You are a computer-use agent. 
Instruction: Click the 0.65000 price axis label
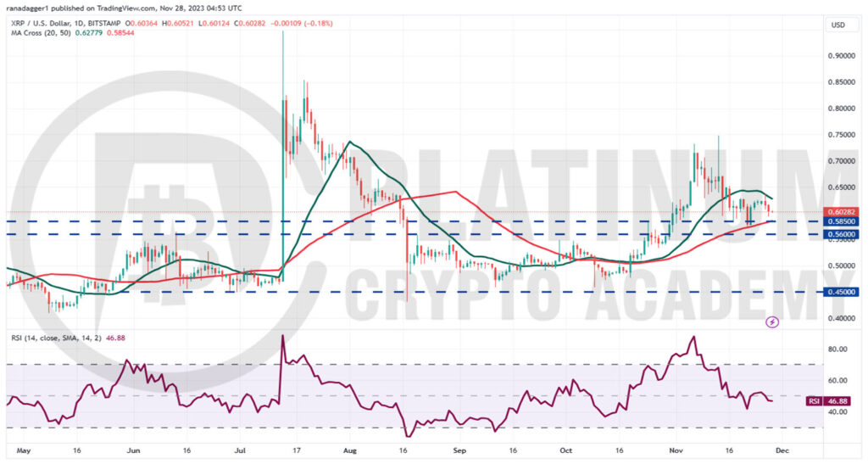pyautogui.click(x=842, y=187)
